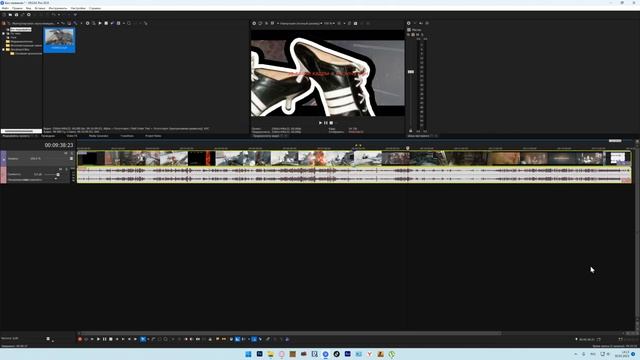Click the save snapshot icon in preview toolbar
The image size is (640, 360).
point(355,23)
